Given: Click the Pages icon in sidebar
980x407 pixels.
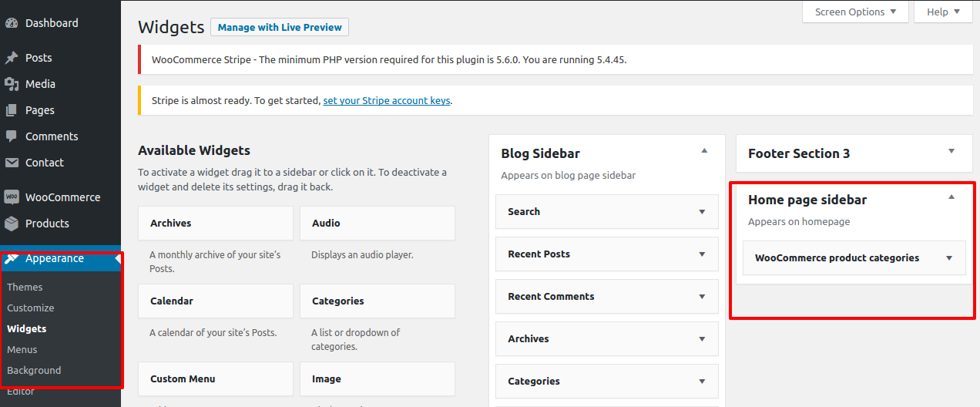Looking at the screenshot, I should (12, 110).
